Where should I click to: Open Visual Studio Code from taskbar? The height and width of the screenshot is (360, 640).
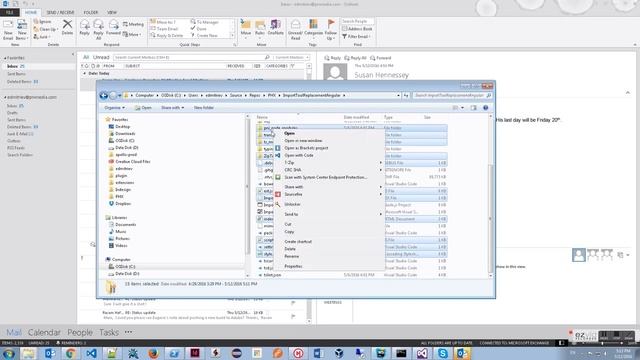pos(91,353)
